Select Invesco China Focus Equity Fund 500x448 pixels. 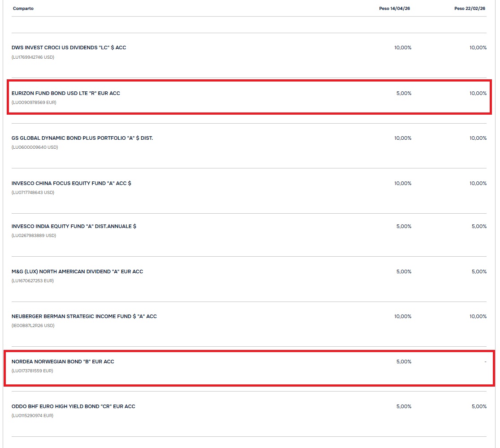click(x=71, y=183)
